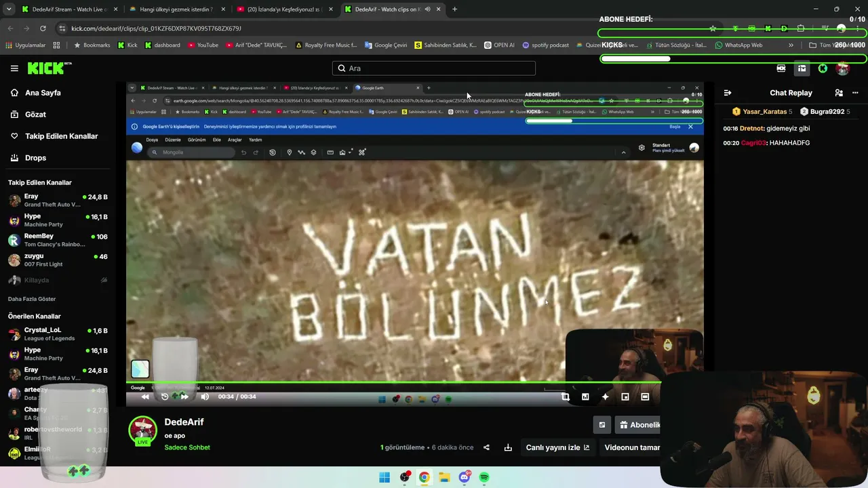Open Bugra9292 top gifter entry
The image size is (868, 488).
point(825,112)
